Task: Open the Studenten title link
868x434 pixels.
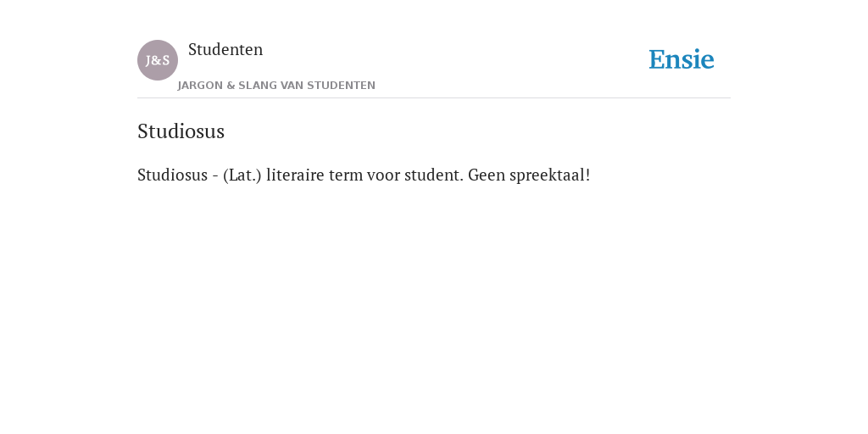Action: click(x=225, y=49)
